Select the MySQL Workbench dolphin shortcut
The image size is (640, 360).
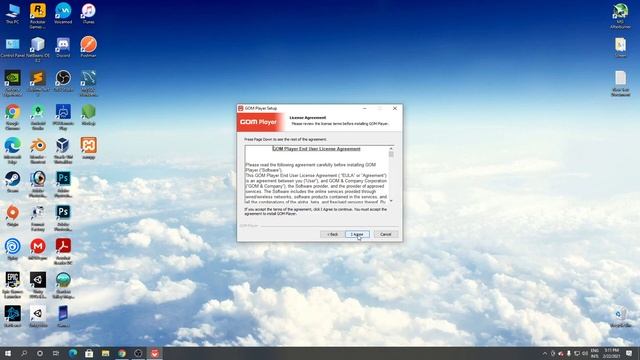(x=88, y=83)
